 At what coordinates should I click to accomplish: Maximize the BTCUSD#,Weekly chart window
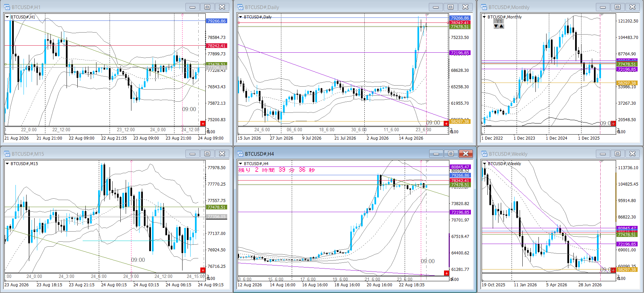(x=618, y=154)
